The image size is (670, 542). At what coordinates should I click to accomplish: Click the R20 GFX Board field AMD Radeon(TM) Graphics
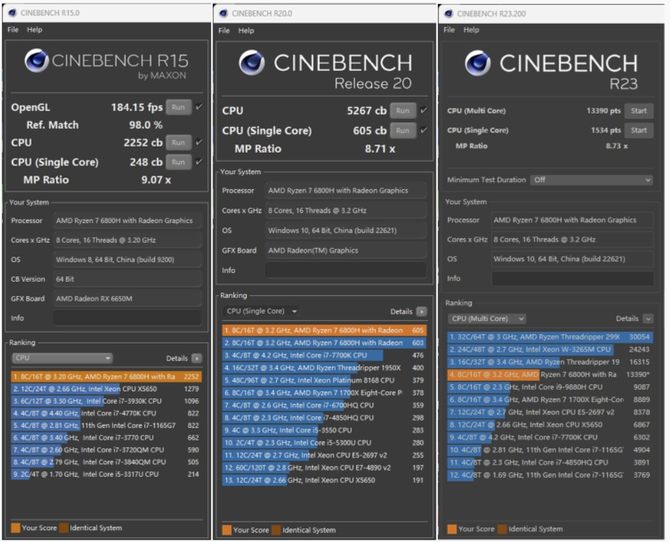click(345, 250)
